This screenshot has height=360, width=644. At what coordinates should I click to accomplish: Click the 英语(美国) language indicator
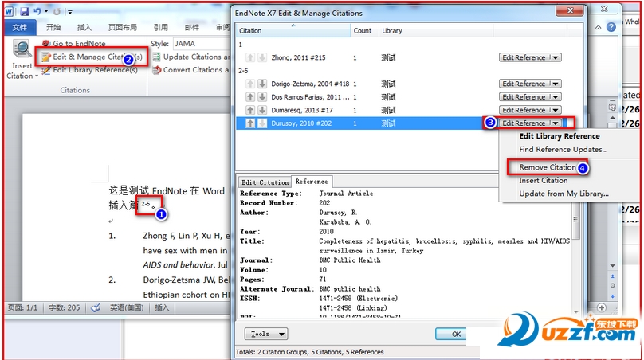(127, 307)
